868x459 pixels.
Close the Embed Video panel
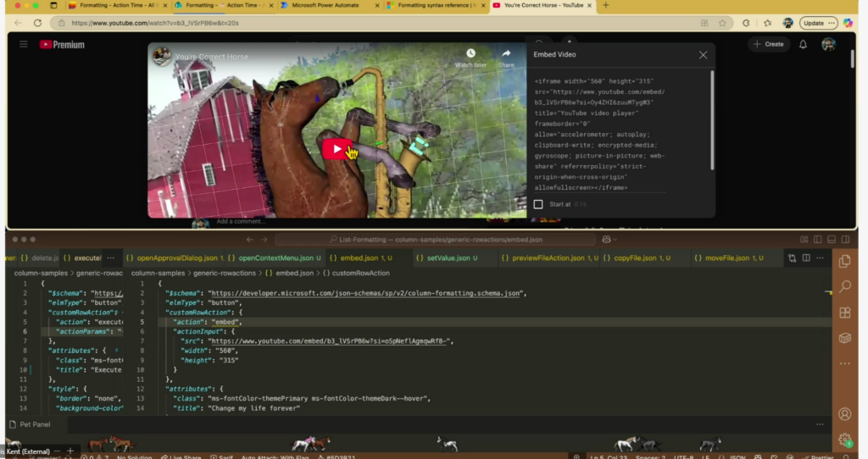703,55
